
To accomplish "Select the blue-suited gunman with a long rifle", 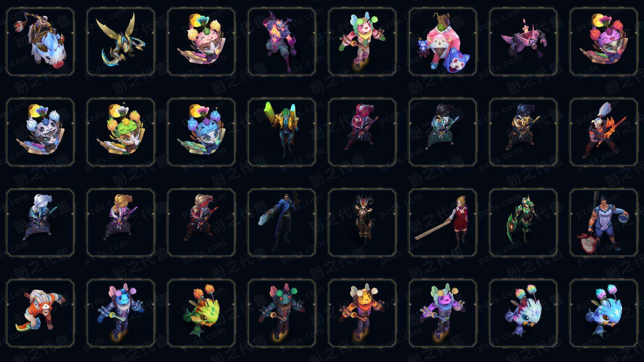I will click(282, 223).
